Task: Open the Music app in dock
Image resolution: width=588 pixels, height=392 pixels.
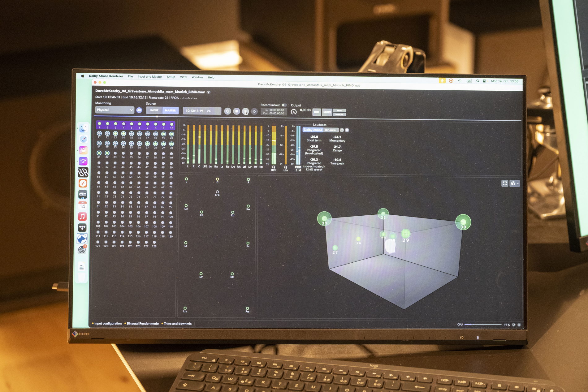Action: click(x=82, y=216)
